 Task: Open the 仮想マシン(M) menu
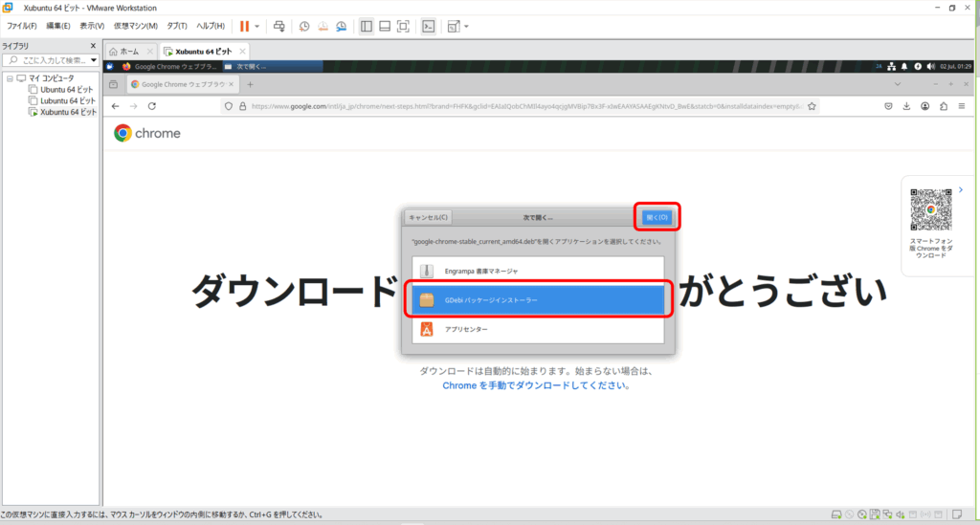(135, 26)
